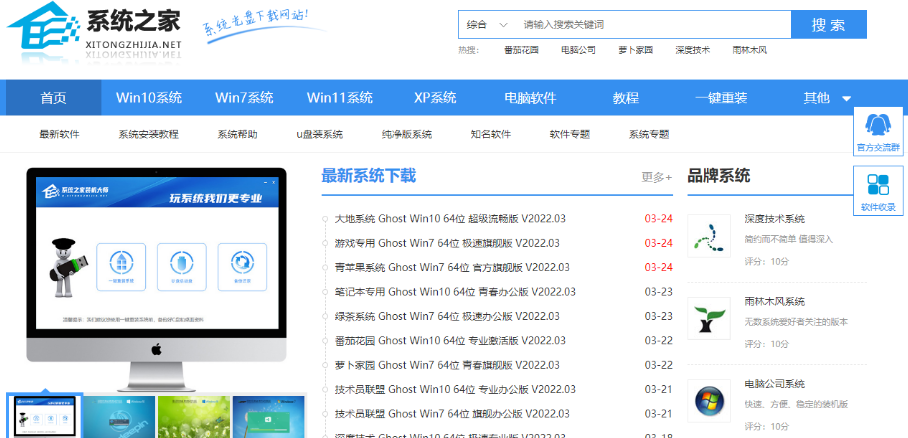
Task: Open the Win7系统 navigation tab
Action: [244, 98]
